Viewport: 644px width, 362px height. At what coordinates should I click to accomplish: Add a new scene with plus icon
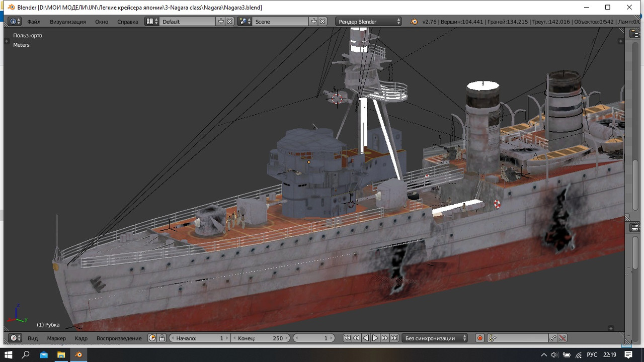point(314,22)
